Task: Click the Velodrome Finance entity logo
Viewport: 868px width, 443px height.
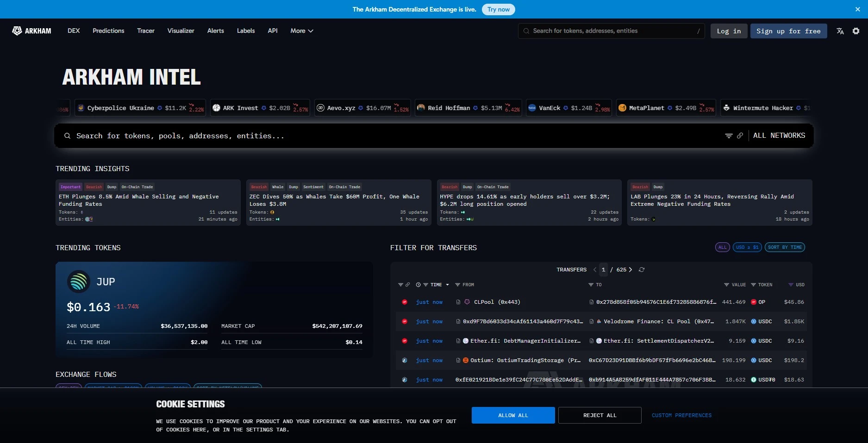Action: pos(599,321)
